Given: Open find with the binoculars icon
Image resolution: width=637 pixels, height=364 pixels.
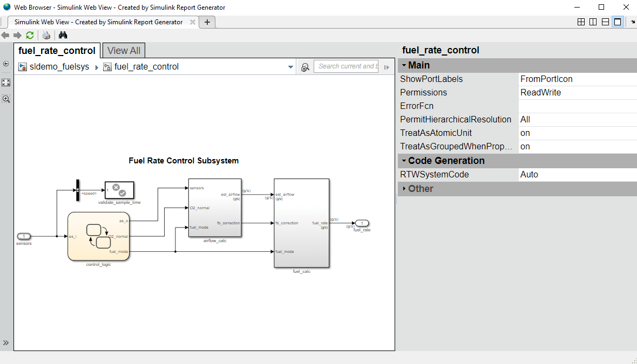Looking at the screenshot, I should point(63,35).
